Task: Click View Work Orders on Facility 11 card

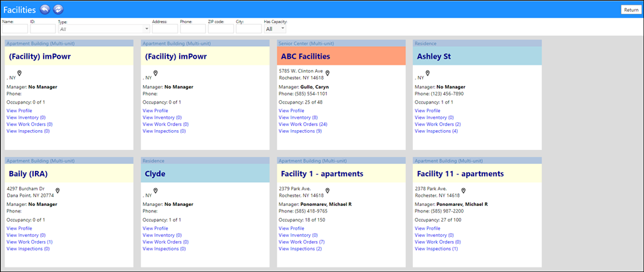Action: coord(437,242)
